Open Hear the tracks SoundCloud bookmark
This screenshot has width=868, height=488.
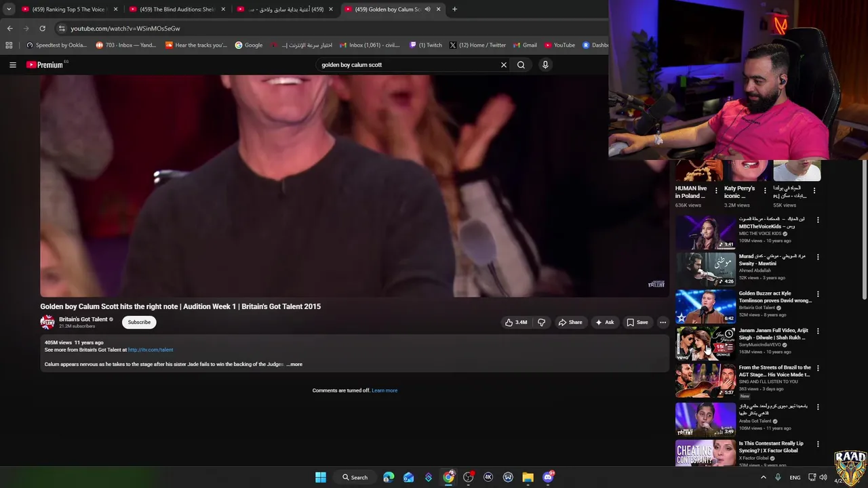pyautogui.click(x=197, y=45)
